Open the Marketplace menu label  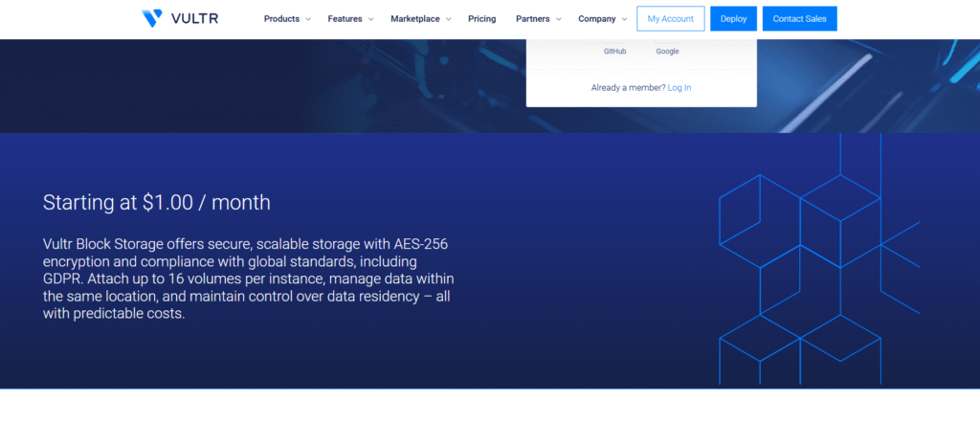coord(416,19)
